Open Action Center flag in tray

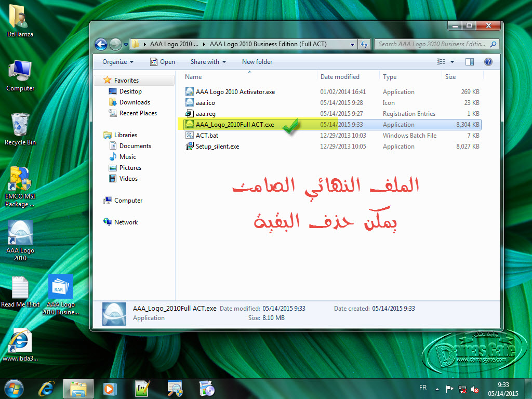(449, 389)
